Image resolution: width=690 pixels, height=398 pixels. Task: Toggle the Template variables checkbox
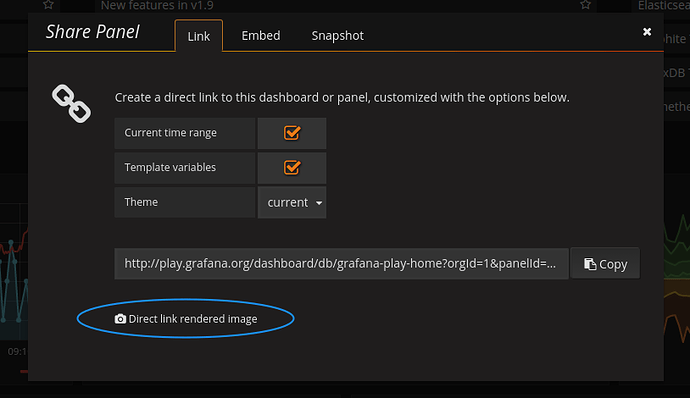[x=292, y=167]
